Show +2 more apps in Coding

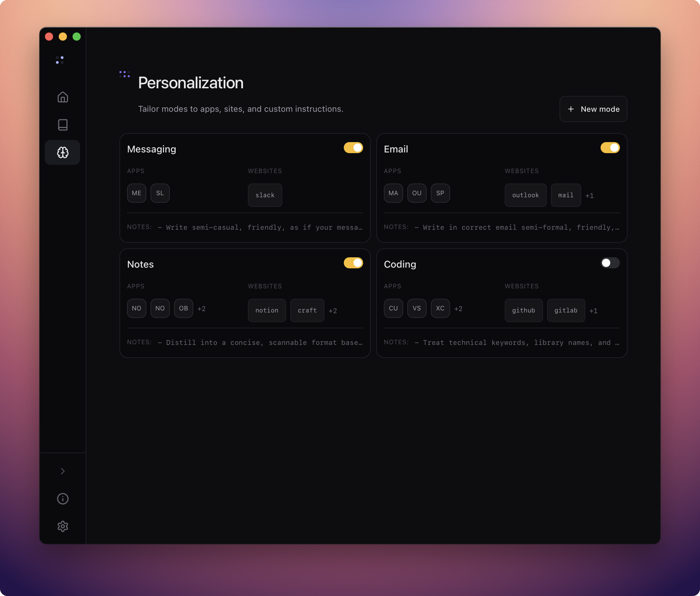458,309
